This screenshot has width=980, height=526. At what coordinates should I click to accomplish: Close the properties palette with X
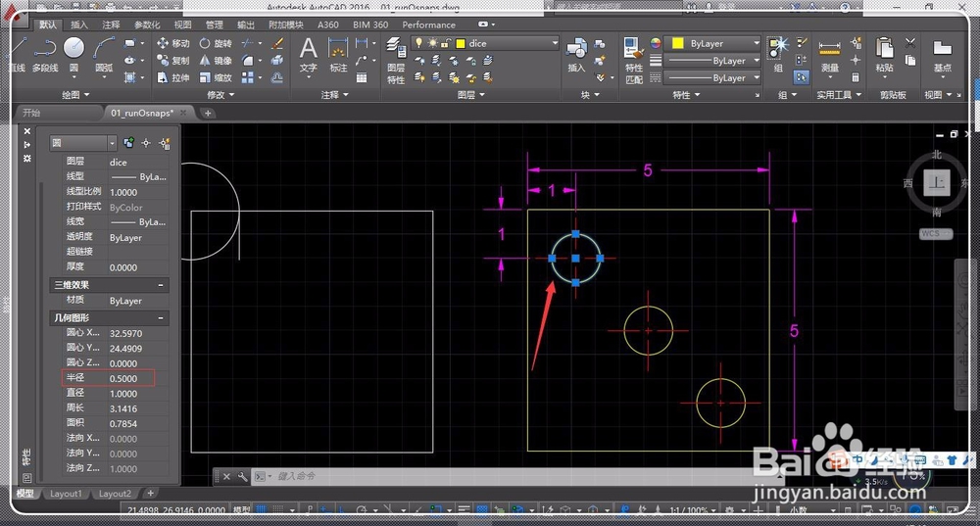26,131
